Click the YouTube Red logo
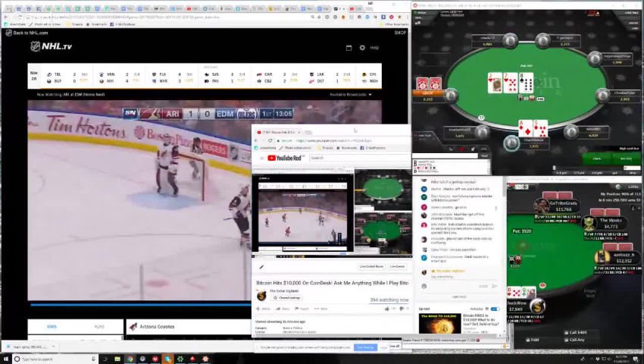 click(x=284, y=158)
